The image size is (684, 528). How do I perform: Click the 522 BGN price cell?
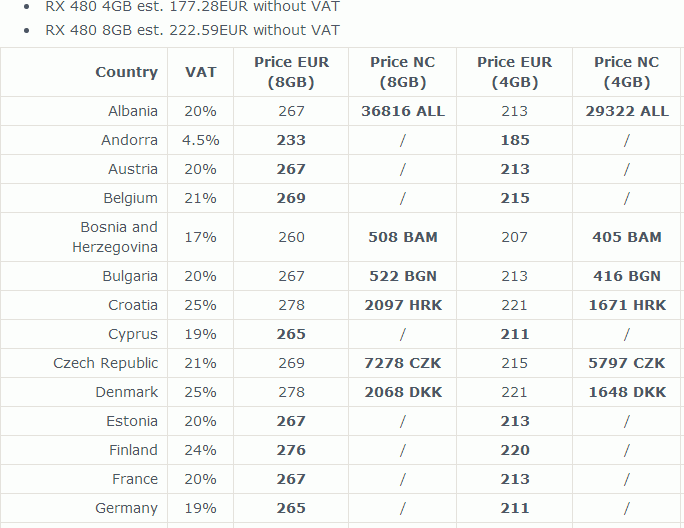[403, 276]
